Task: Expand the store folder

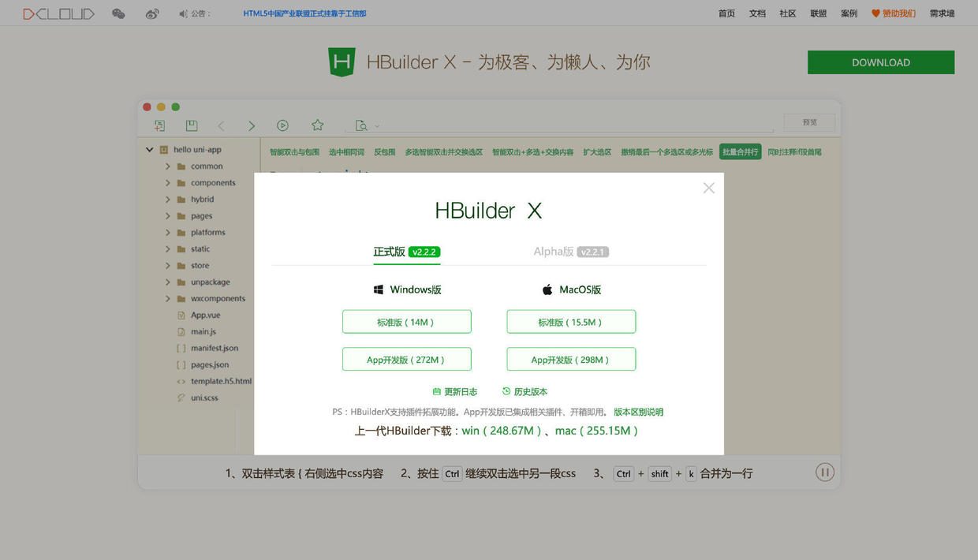Action: (x=168, y=266)
